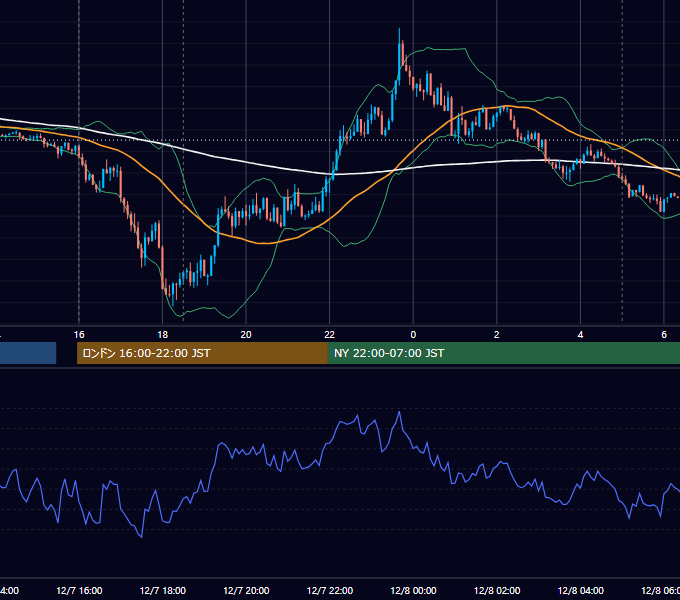Viewport: 680px width, 600px height.
Task: Click the oscillator's lowest trough before 18:00
Action: click(x=142, y=537)
